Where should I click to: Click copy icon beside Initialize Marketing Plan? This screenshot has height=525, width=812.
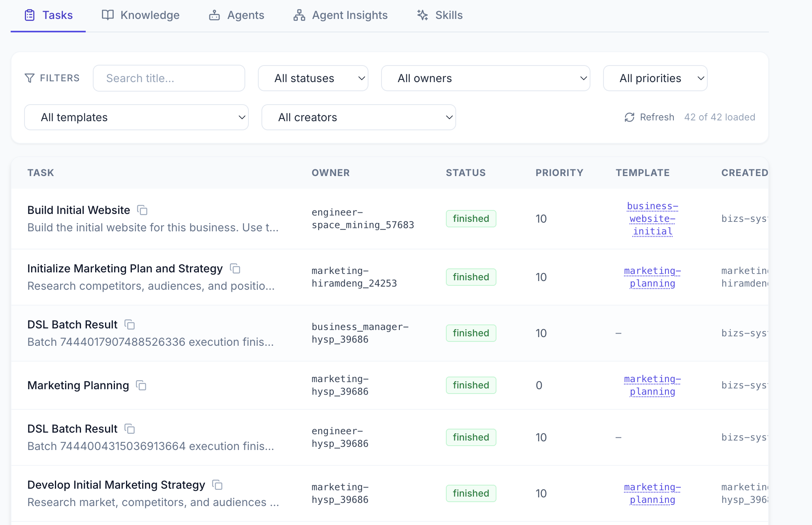[x=235, y=268]
